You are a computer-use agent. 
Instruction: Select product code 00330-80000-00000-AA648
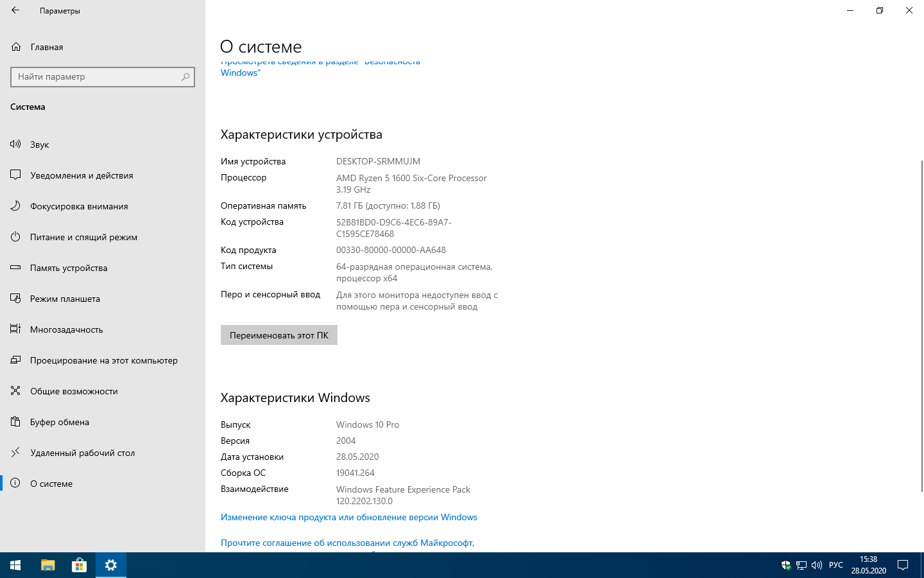pos(391,250)
